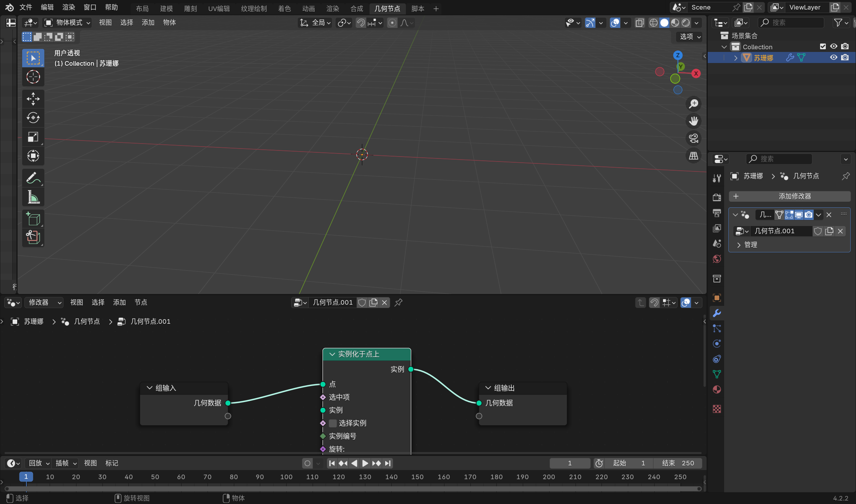This screenshot has height=504, width=856.
Task: Click the X axis on navigation gizmo
Action: coord(696,73)
